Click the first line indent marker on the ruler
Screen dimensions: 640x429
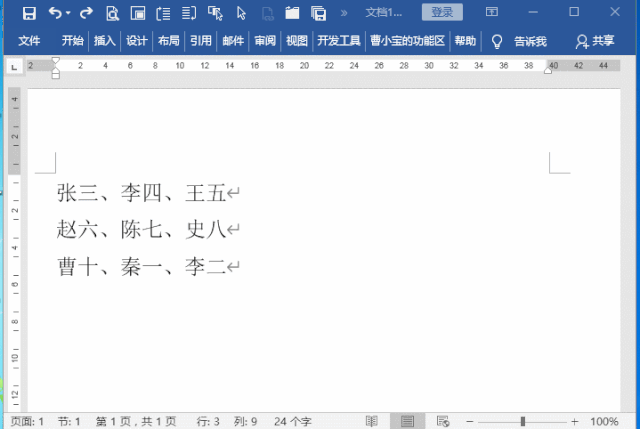tap(56, 61)
